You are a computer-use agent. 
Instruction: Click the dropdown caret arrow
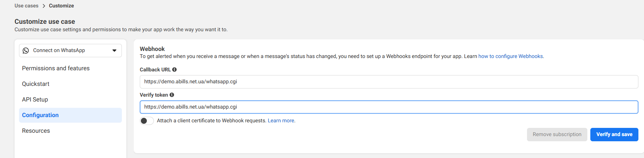(x=114, y=51)
